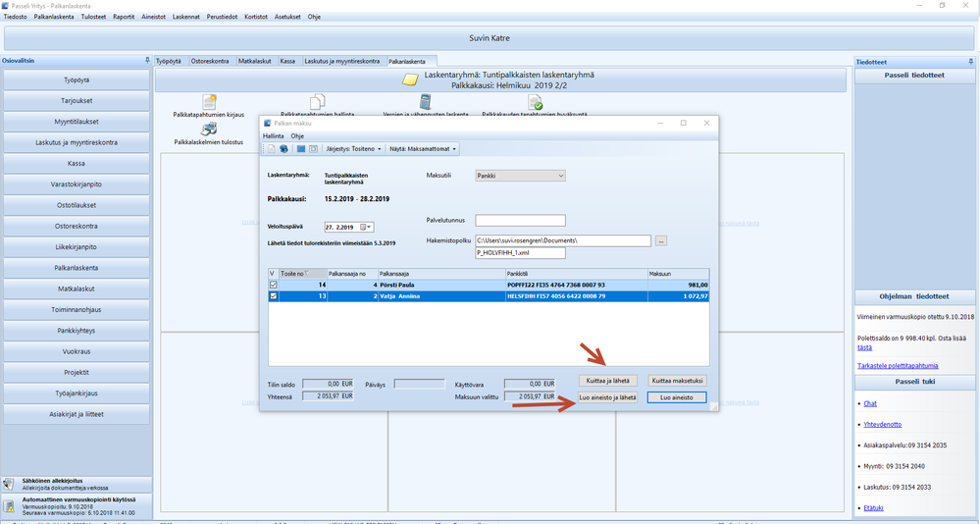Click the yellow note icon beside Laskentaryhmä heading
The width and height of the screenshot is (980, 524).
tap(410, 79)
